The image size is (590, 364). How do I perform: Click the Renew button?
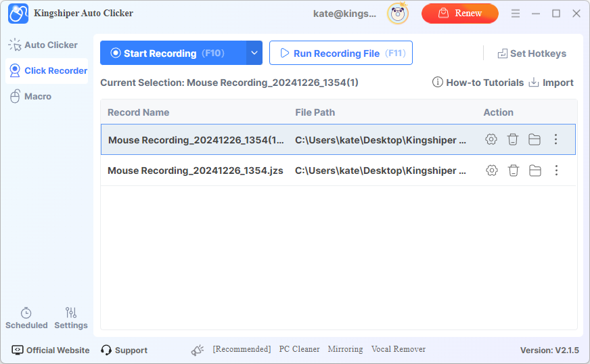pyautogui.click(x=460, y=14)
